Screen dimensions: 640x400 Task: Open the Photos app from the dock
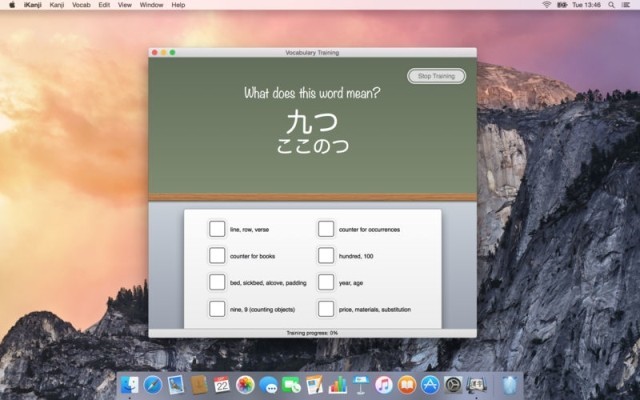(x=245, y=384)
